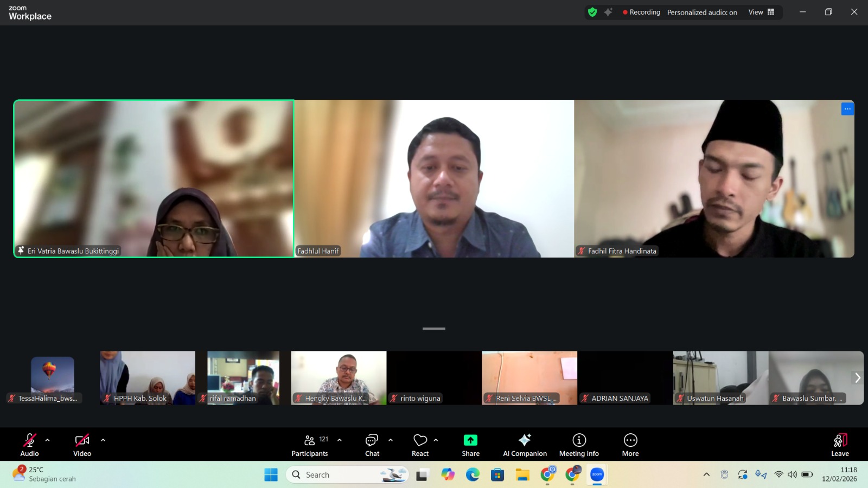Expand audio settings arrow next to Audio
868x488 pixels.
[48, 440]
